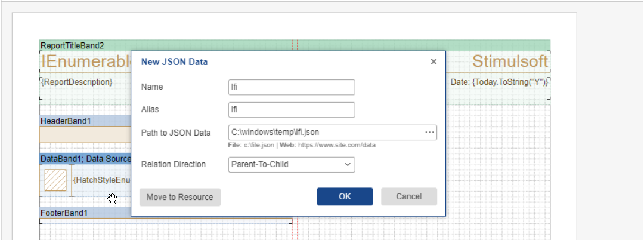Viewport: 644px width, 240px height.
Task: Select the {ReportDescription} text component
Action: (76, 82)
